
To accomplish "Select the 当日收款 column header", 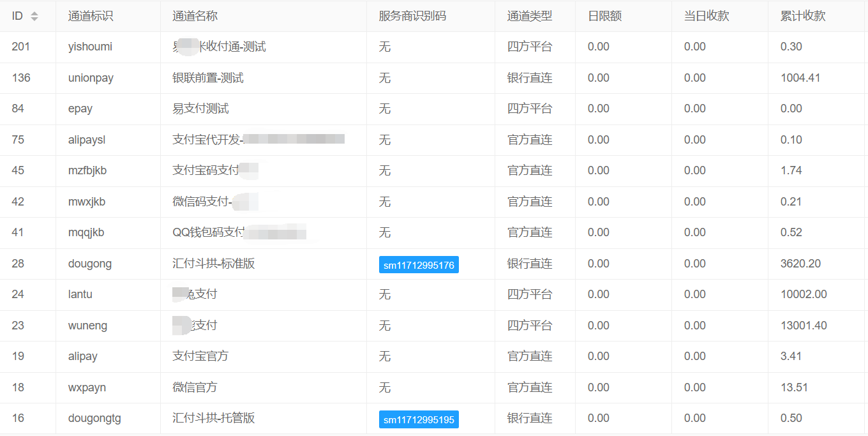I will 697,15.
